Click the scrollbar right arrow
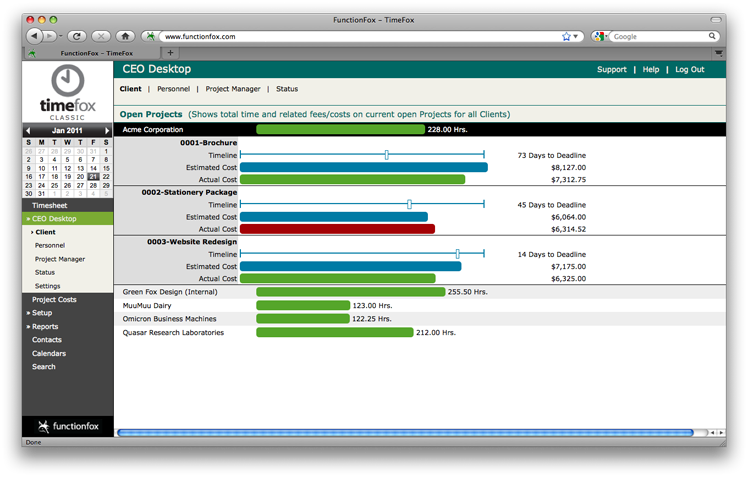 [721, 433]
